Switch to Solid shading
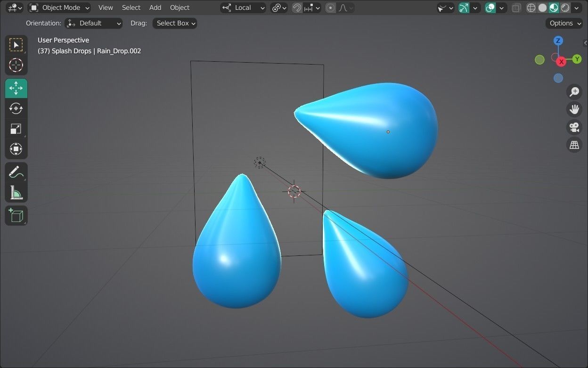The height and width of the screenshot is (368, 588). 543,8
